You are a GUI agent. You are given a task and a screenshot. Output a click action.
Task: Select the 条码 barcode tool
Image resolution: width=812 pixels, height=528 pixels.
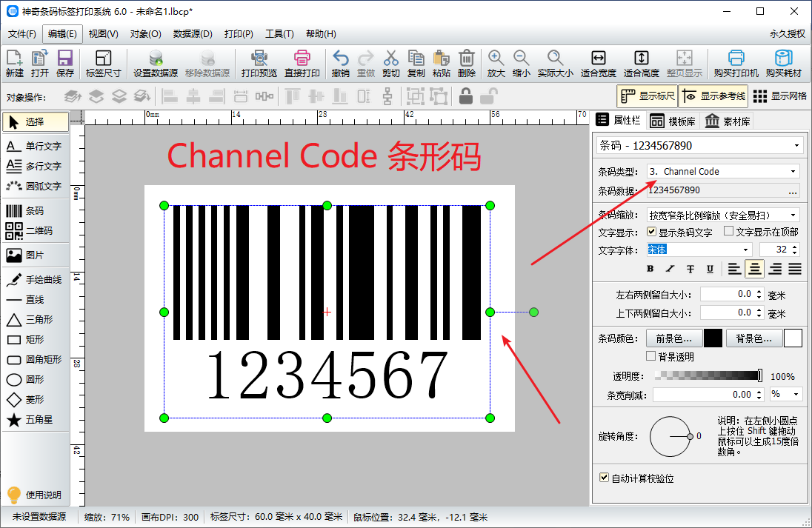pos(36,211)
